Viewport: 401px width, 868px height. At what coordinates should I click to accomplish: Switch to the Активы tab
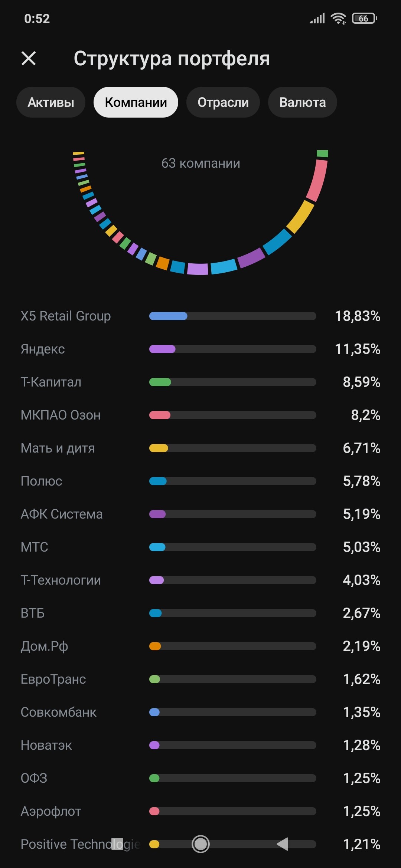click(51, 102)
